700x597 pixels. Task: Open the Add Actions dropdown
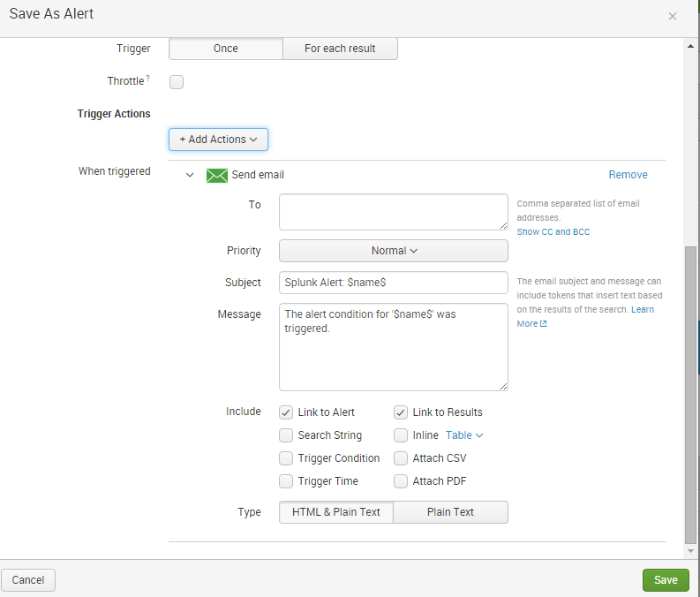pyautogui.click(x=218, y=140)
